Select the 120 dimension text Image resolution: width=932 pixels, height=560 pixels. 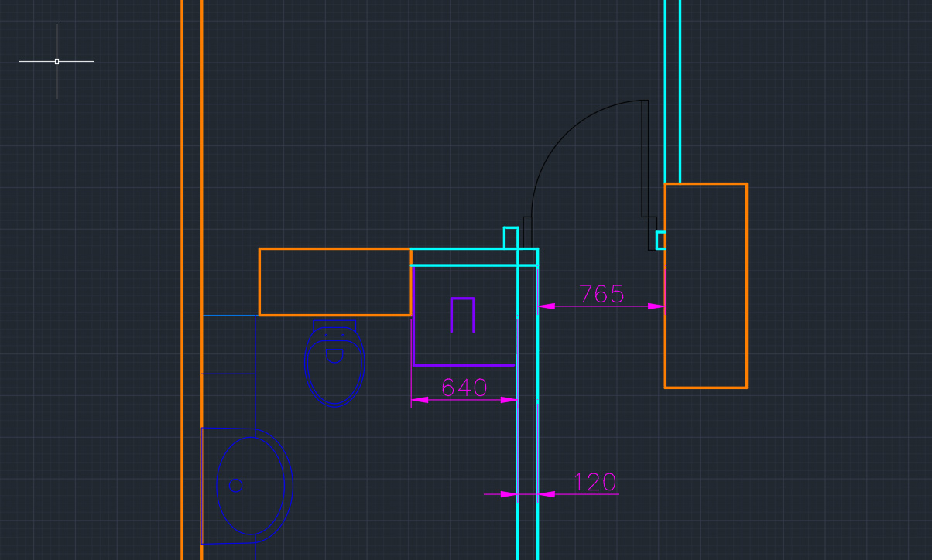[x=594, y=482]
